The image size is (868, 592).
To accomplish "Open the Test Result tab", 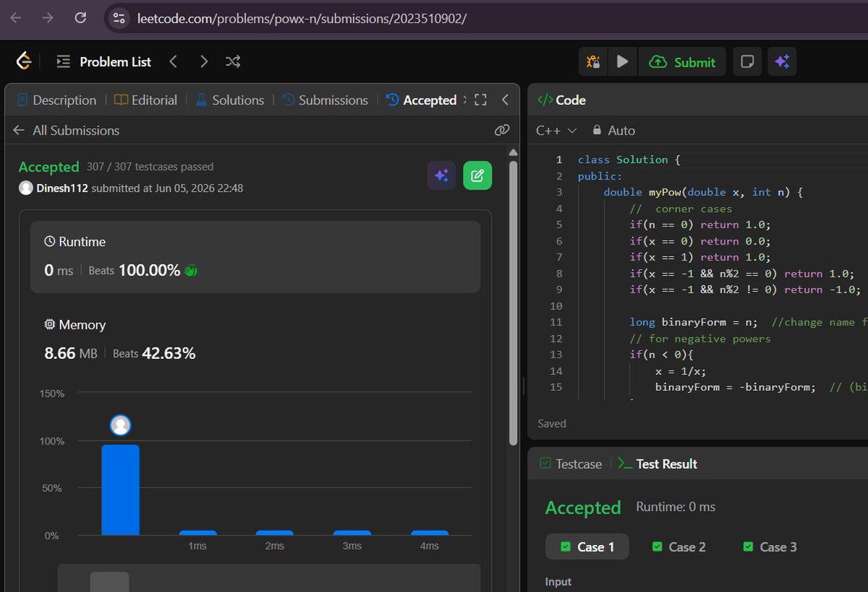I will [658, 464].
